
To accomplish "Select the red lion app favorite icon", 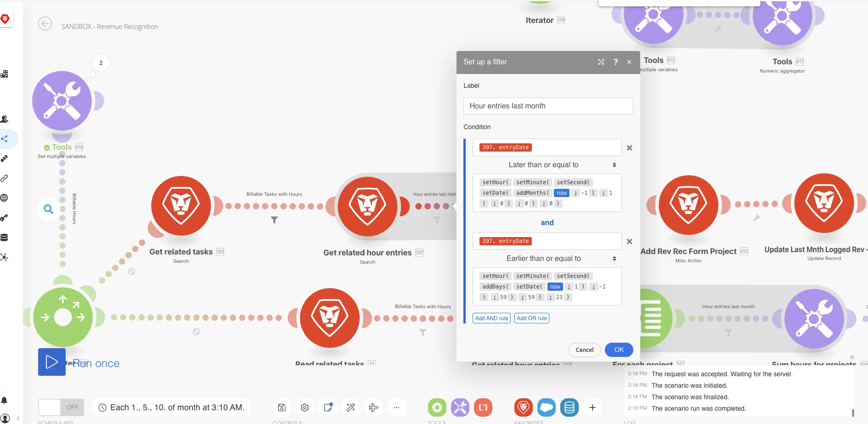I will (x=524, y=407).
